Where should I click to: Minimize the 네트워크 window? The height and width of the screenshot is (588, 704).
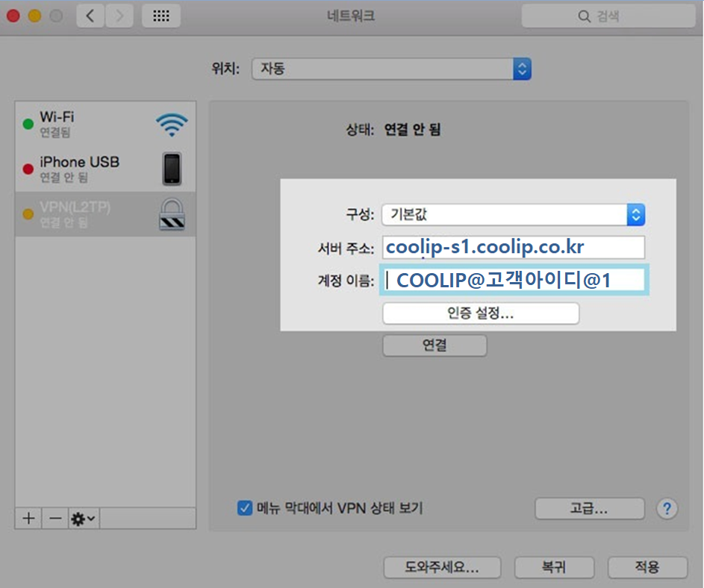coord(34,16)
